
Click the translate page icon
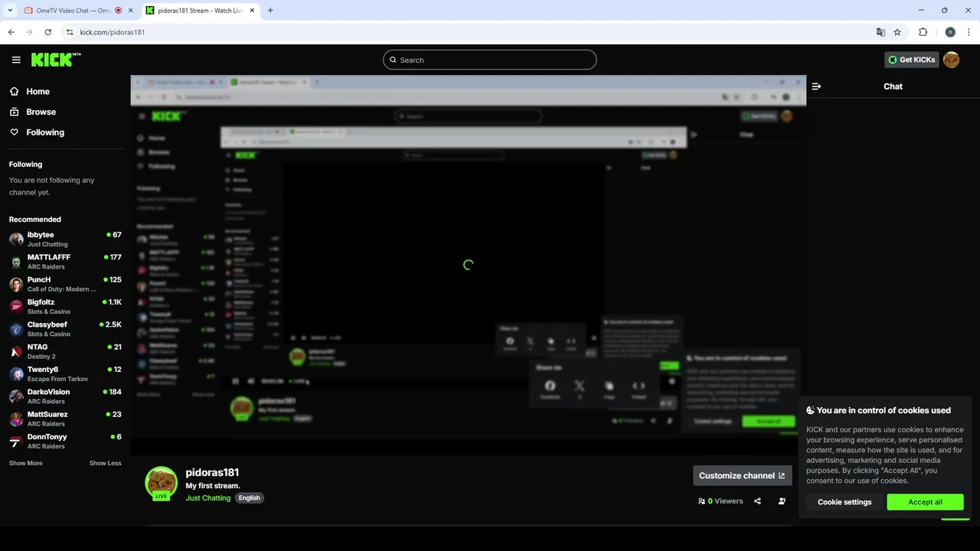pos(880,32)
